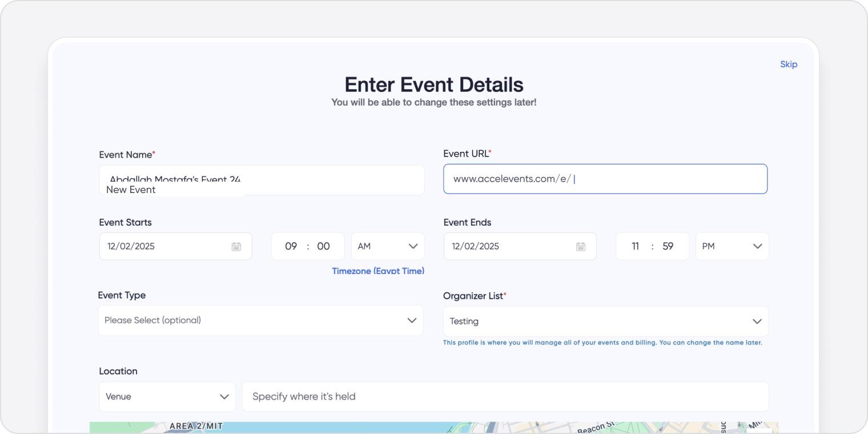The width and height of the screenshot is (868, 434).
Task: Click the Timezone (Egypt Time) link
Action: tap(378, 271)
